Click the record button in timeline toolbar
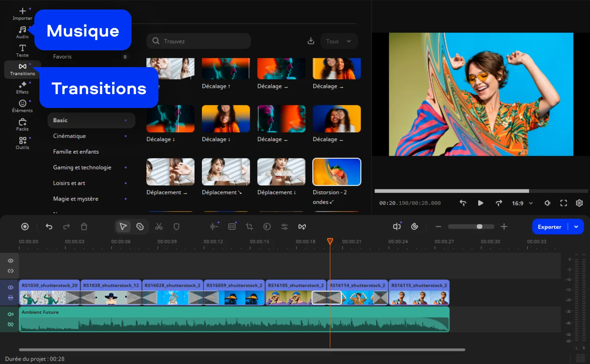 coord(25,227)
